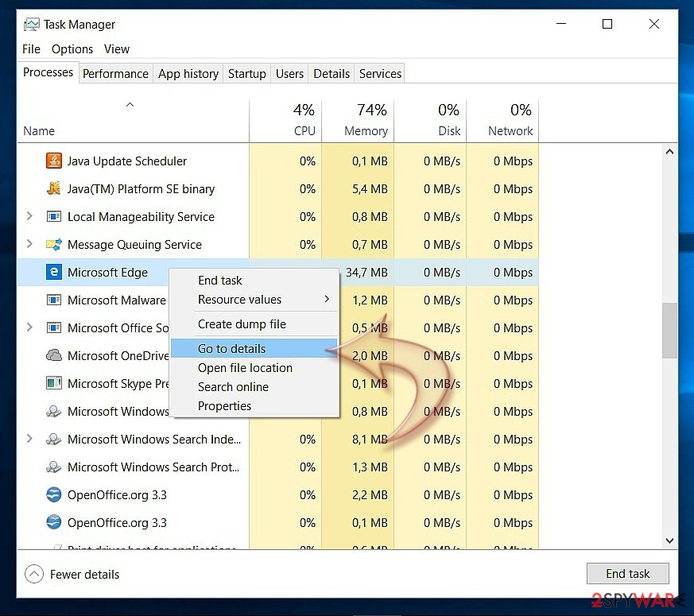Switch to the App history tab
The height and width of the screenshot is (616, 694).
pyautogui.click(x=188, y=73)
